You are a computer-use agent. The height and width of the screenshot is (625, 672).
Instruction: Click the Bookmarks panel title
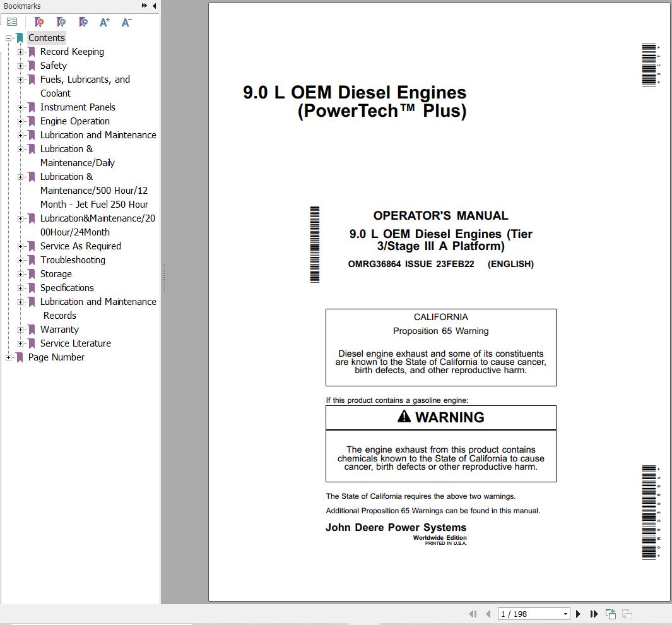22,6
